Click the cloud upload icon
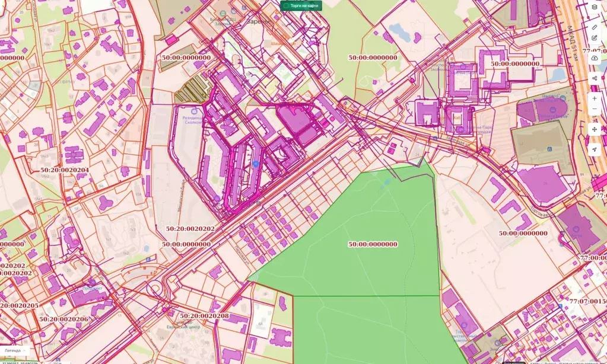607x364 pixels. (x=595, y=58)
